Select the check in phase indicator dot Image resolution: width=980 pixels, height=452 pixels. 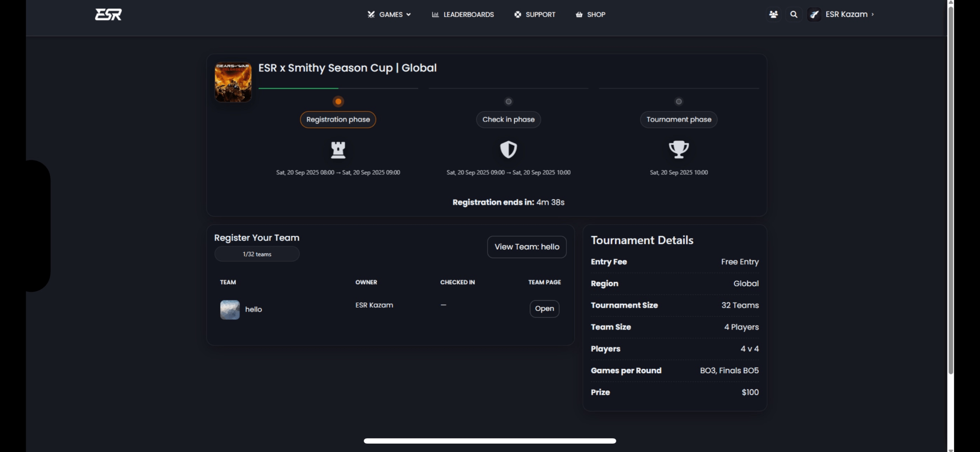pos(508,101)
